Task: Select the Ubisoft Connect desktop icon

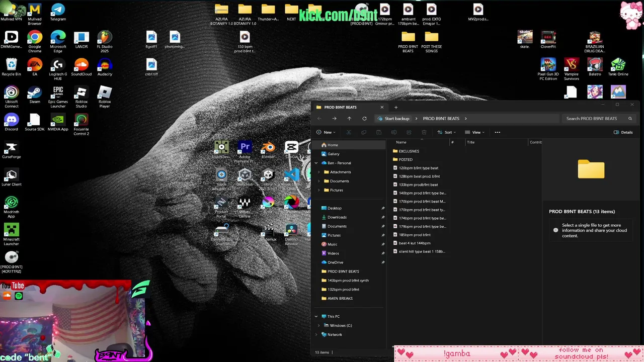Action: pos(11,97)
